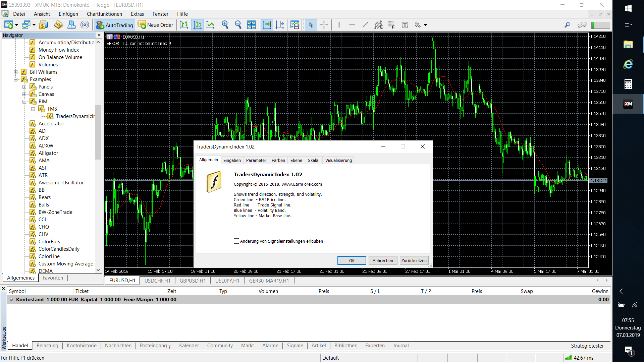The image size is (644, 362).
Task: Select the Fibonacci retracement tool
Action: click(x=391, y=25)
